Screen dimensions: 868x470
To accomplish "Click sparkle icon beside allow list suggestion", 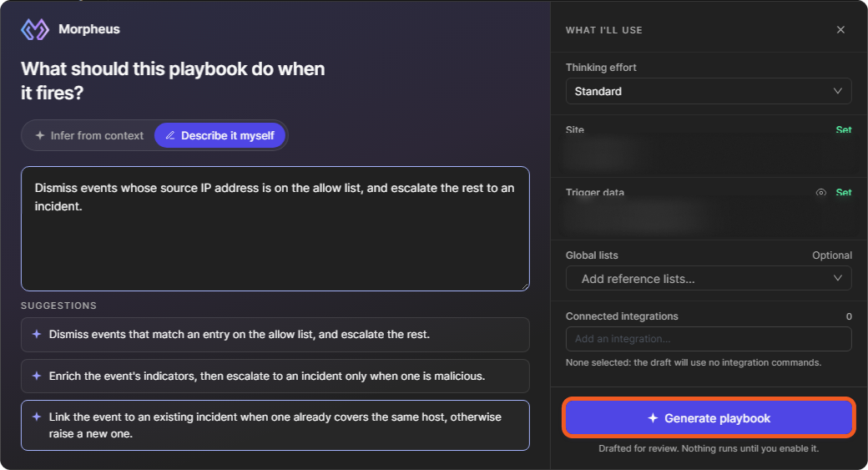I will pos(37,335).
